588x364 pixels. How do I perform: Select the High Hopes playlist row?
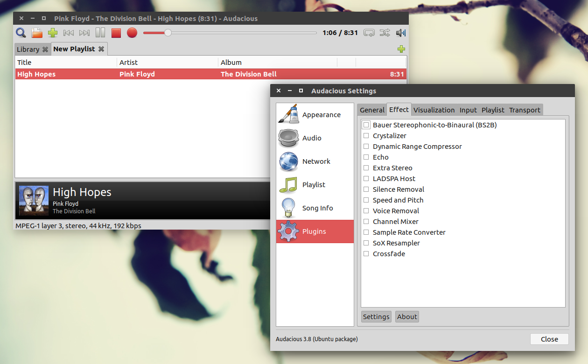tap(211, 74)
